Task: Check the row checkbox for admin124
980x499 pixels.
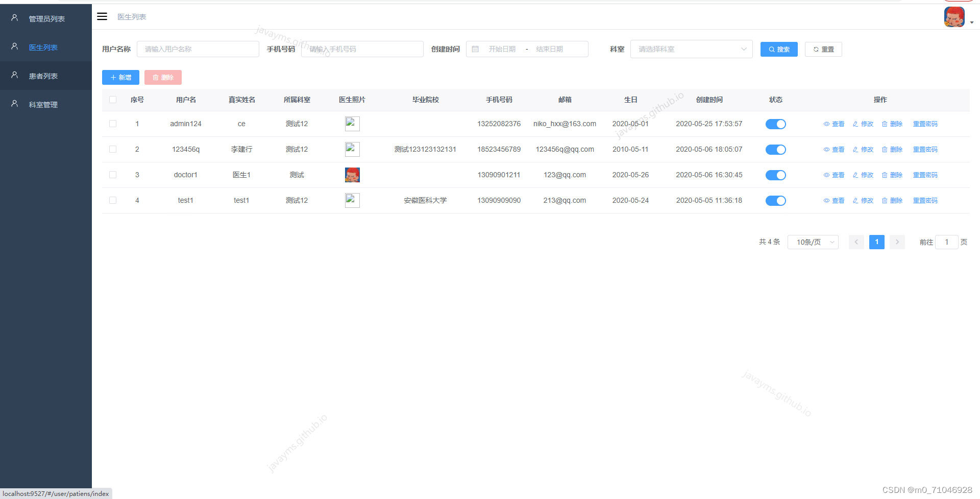Action: click(113, 124)
